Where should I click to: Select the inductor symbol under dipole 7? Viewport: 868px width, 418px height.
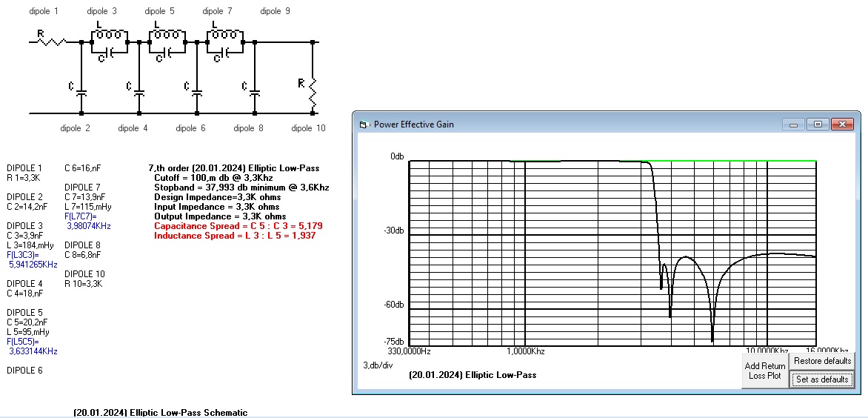click(225, 34)
